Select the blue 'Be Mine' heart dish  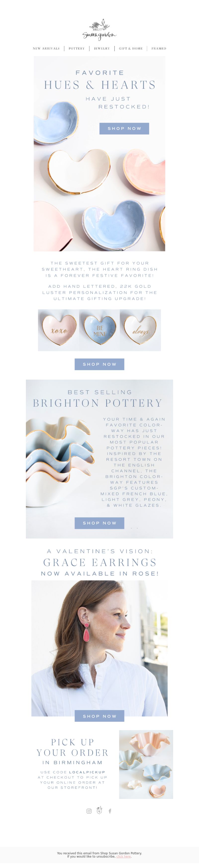[x=99, y=330]
